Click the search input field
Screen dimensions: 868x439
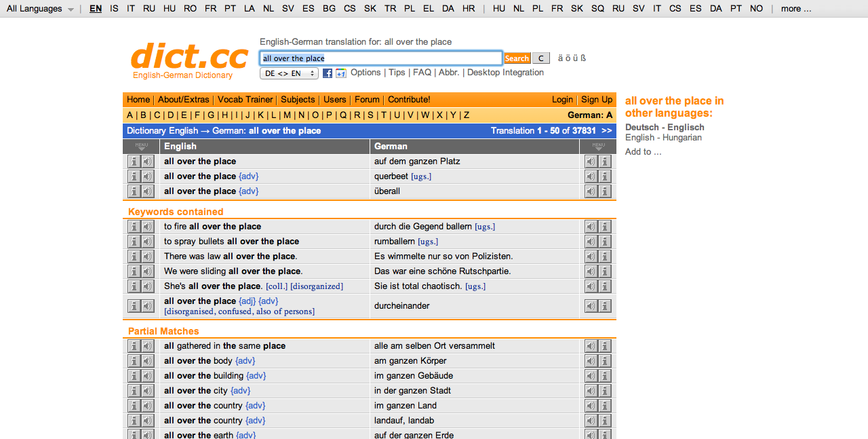(x=380, y=58)
